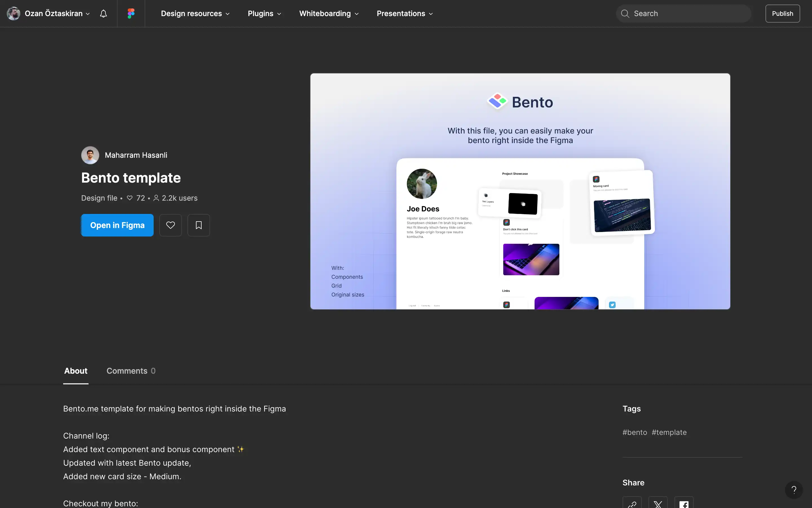Share on X (Twitter) icon
Viewport: 812px width, 508px height.
(x=658, y=503)
